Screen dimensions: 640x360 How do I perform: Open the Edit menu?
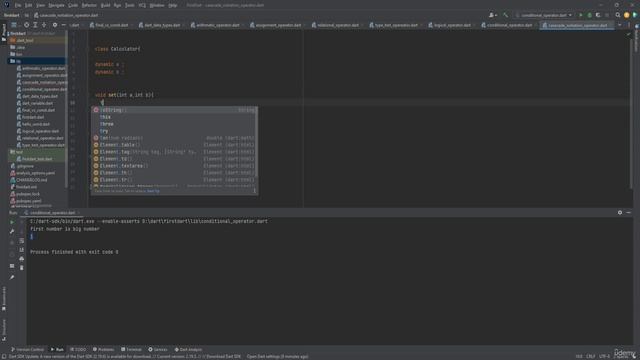[29, 5]
